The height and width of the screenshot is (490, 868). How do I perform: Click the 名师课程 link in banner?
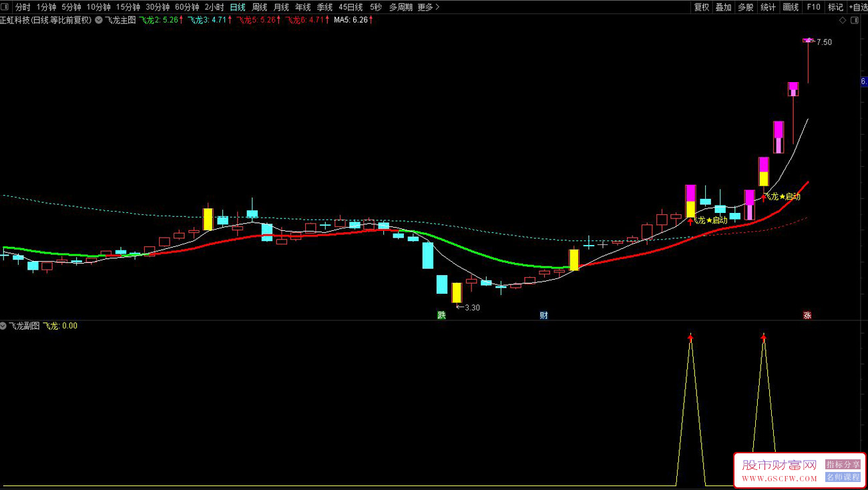click(843, 477)
